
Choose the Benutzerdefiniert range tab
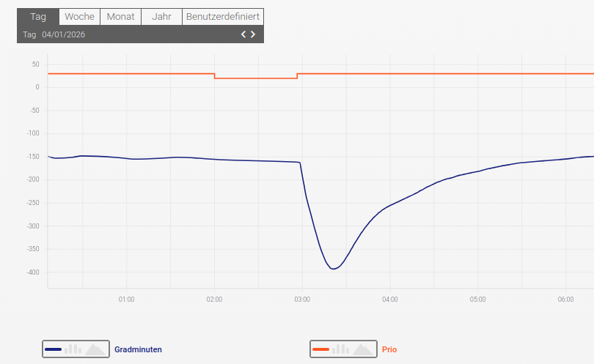pos(222,17)
